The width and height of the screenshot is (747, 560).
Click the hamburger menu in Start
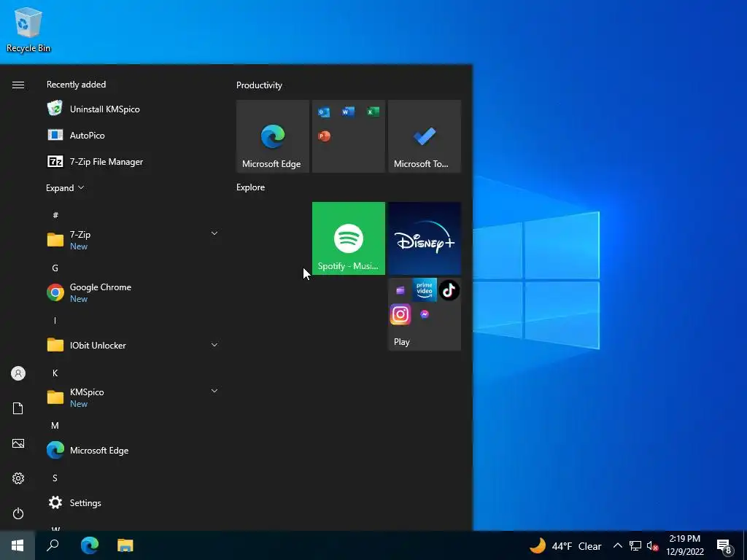[x=18, y=85]
